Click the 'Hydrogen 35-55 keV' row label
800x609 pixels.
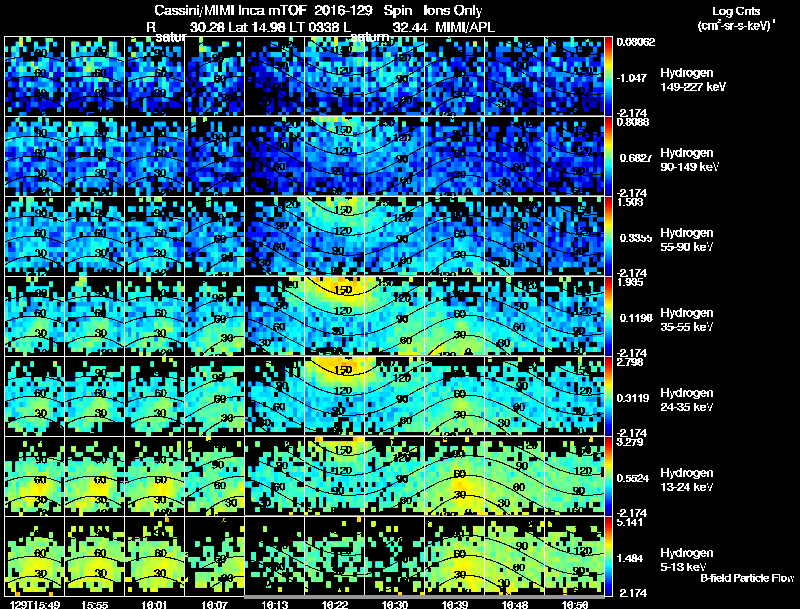click(687, 320)
